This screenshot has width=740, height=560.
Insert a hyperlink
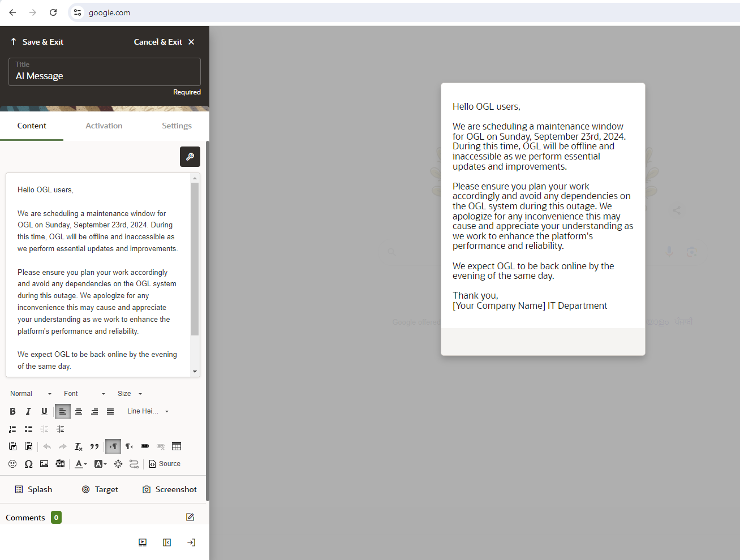point(145,446)
